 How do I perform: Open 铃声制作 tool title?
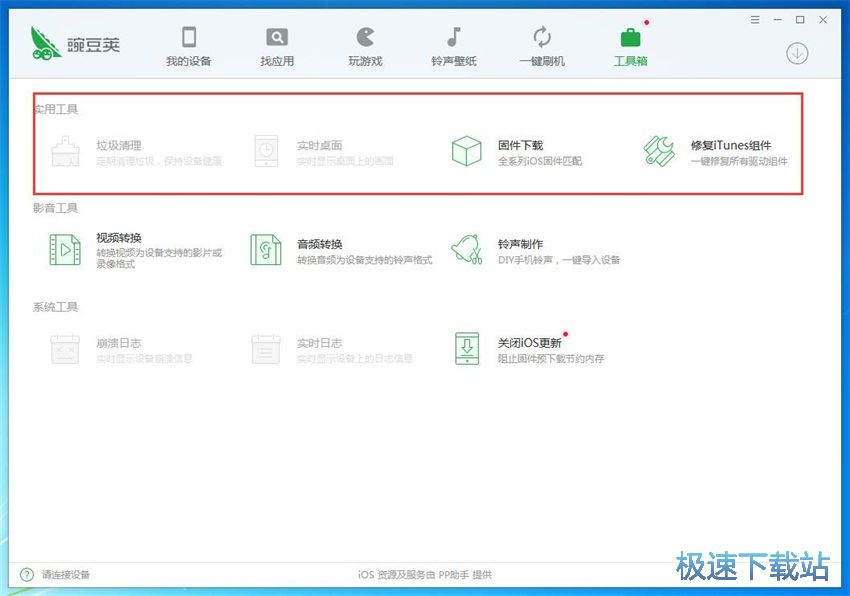pos(520,244)
